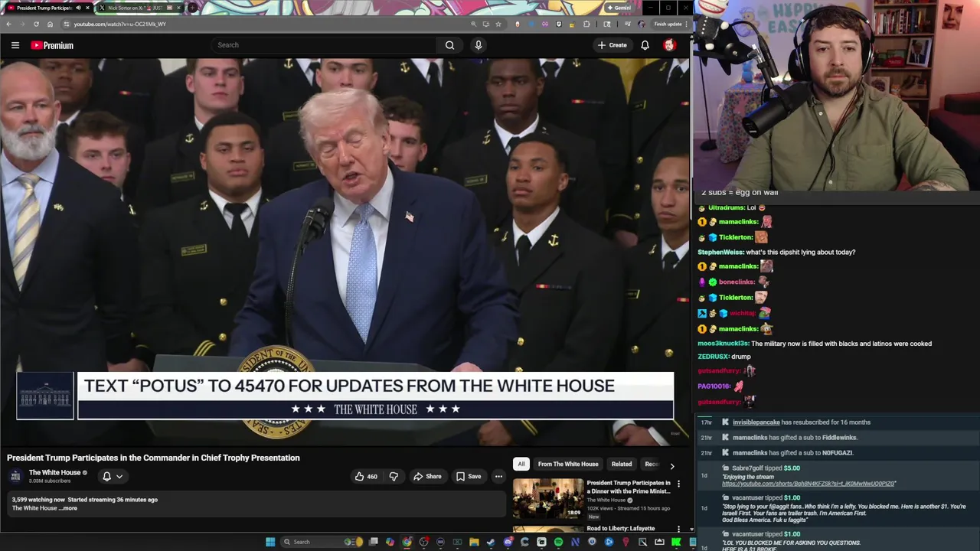Open options for Road to Liberty: Lafayette video
Screen dimensions: 980x551
(x=678, y=529)
